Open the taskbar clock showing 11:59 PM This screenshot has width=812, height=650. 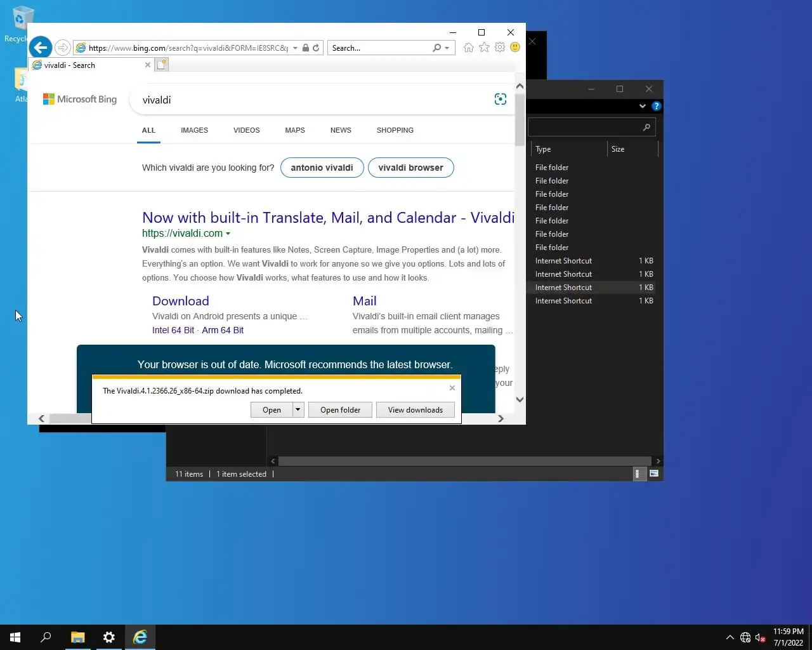(x=788, y=637)
